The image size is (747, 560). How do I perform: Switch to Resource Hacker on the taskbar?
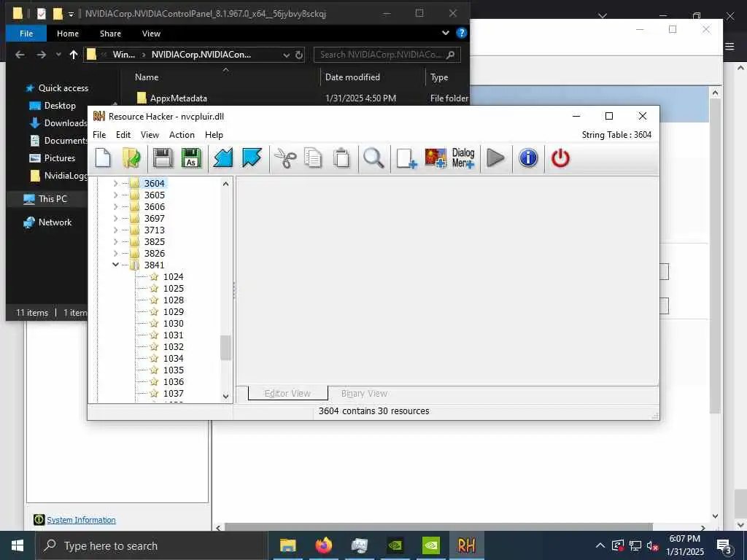tap(466, 545)
